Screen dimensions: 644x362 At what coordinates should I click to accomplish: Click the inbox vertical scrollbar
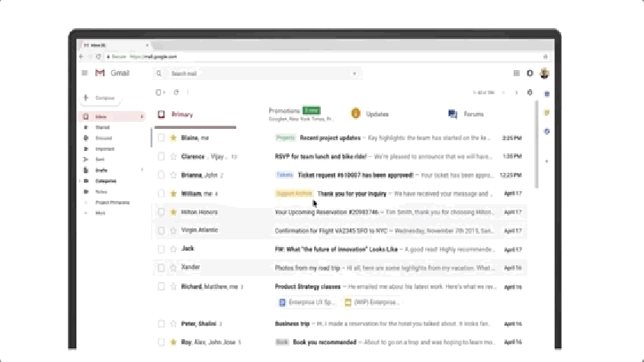coord(536,145)
